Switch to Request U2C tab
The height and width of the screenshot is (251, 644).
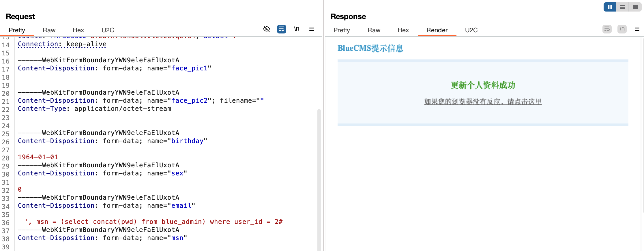point(108,30)
